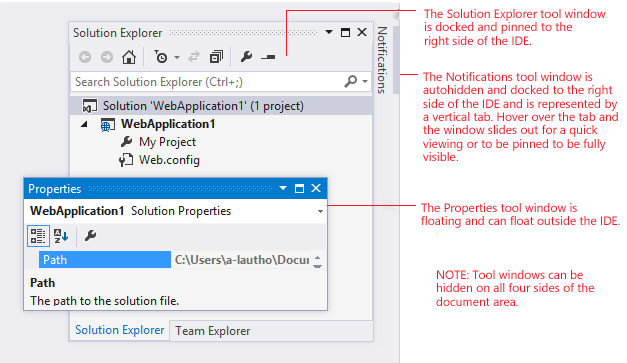Click the WebApplication1 web project icon
The height and width of the screenshot is (363, 627).
pos(108,125)
